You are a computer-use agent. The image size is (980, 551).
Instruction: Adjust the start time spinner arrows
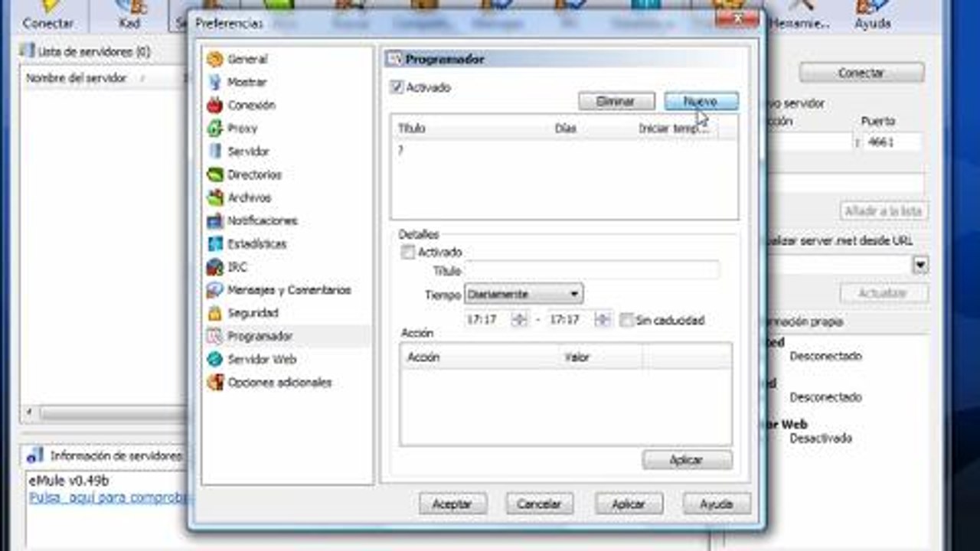[x=520, y=320]
